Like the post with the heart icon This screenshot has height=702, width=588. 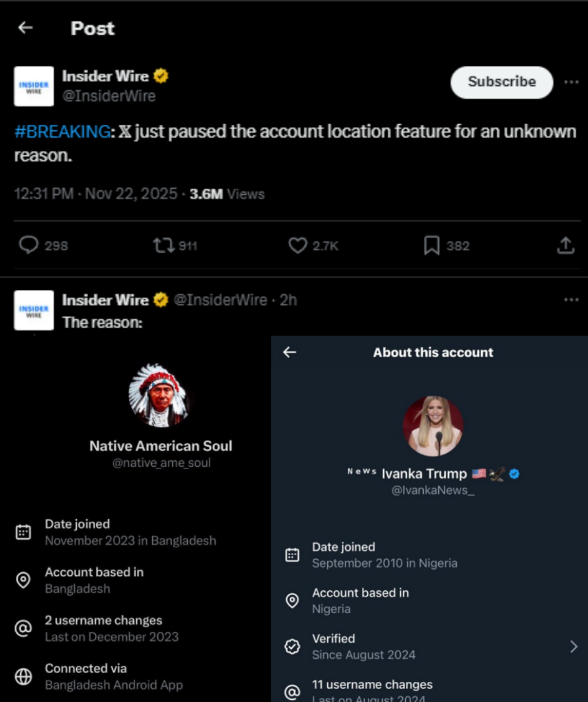point(297,246)
